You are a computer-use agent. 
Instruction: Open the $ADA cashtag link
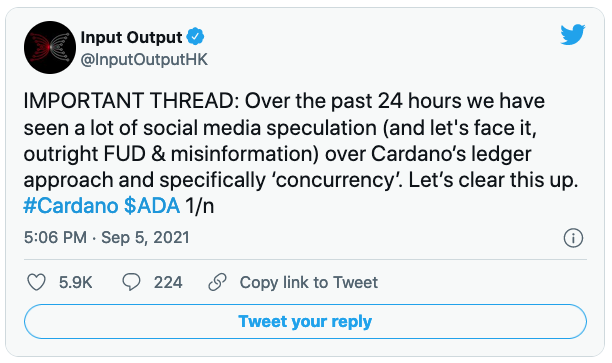(x=152, y=206)
